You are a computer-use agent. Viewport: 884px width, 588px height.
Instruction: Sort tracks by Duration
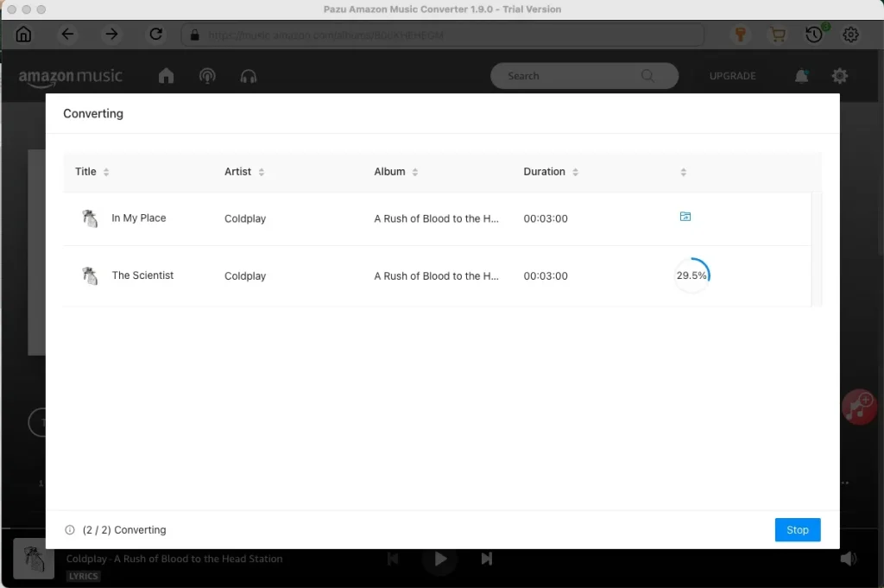point(577,171)
